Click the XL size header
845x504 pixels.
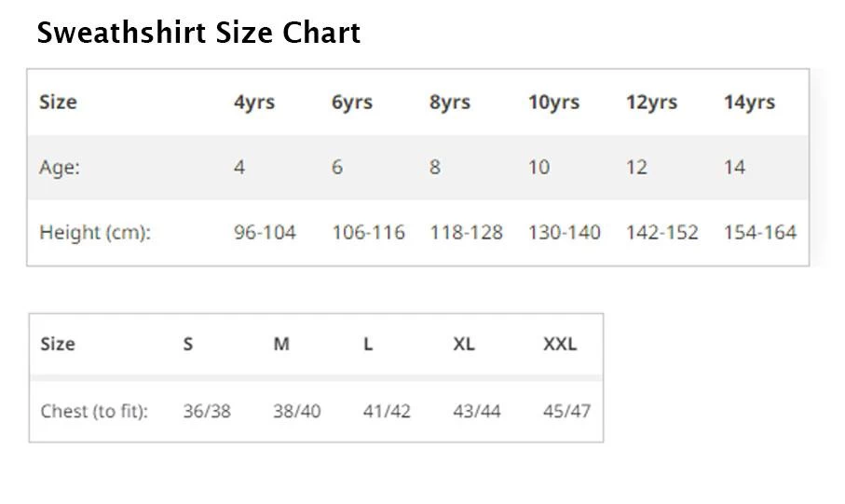[464, 344]
